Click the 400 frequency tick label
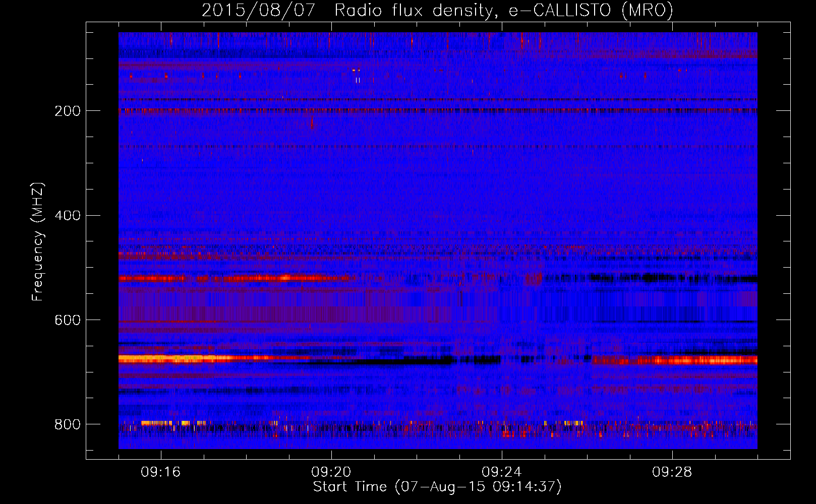The width and height of the screenshot is (816, 504). pos(68,216)
